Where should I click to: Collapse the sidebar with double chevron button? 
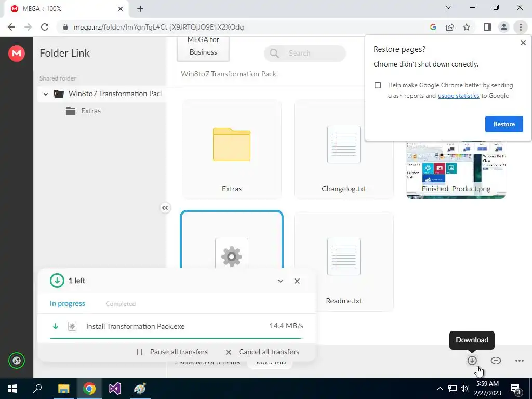[165, 208]
